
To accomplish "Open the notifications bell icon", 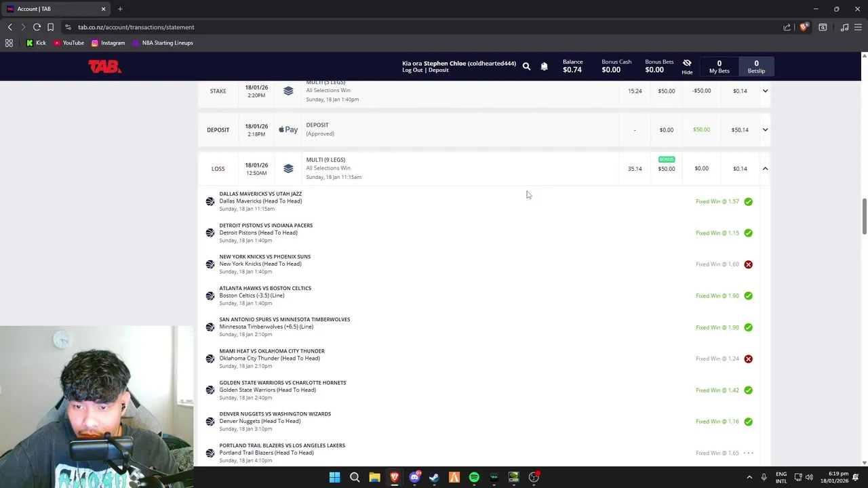I will pyautogui.click(x=544, y=66).
